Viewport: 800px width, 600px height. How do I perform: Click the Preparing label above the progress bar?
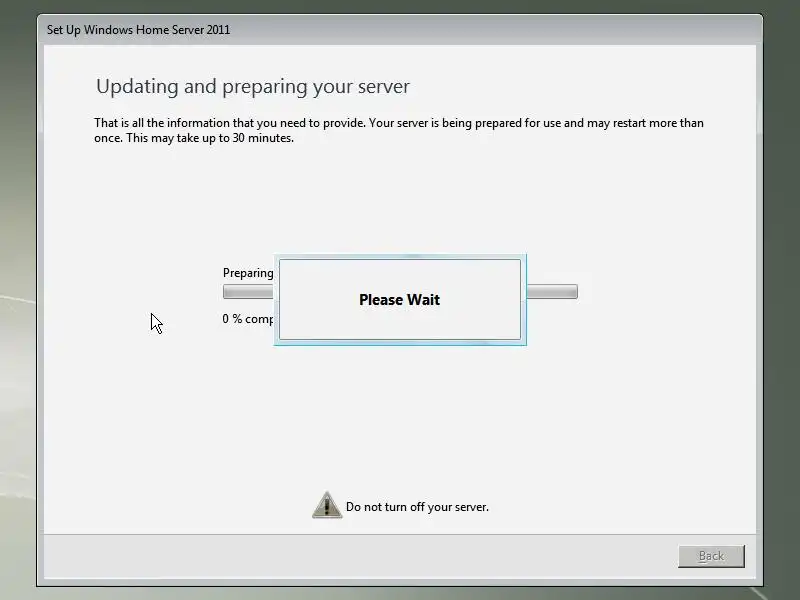[x=248, y=273]
